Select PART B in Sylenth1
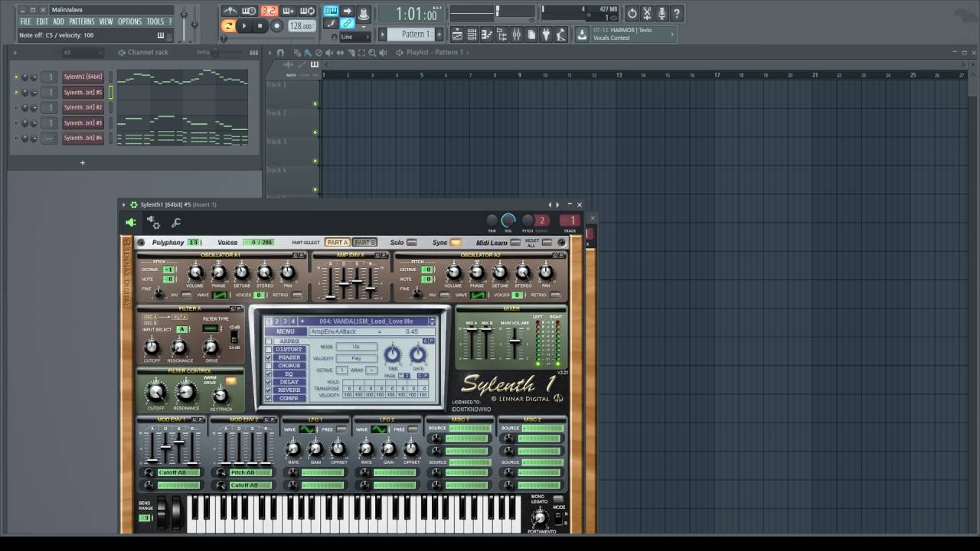The height and width of the screenshot is (551, 980). coord(364,243)
